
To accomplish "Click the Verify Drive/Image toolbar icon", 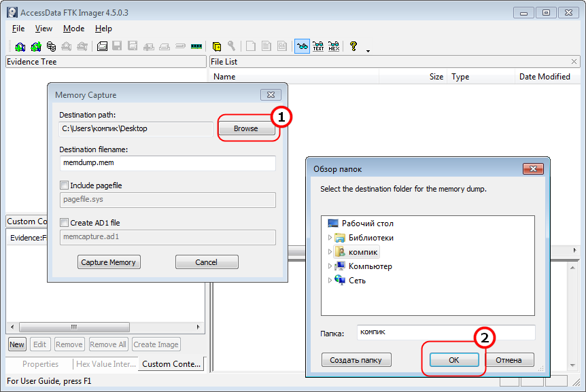I will point(180,46).
